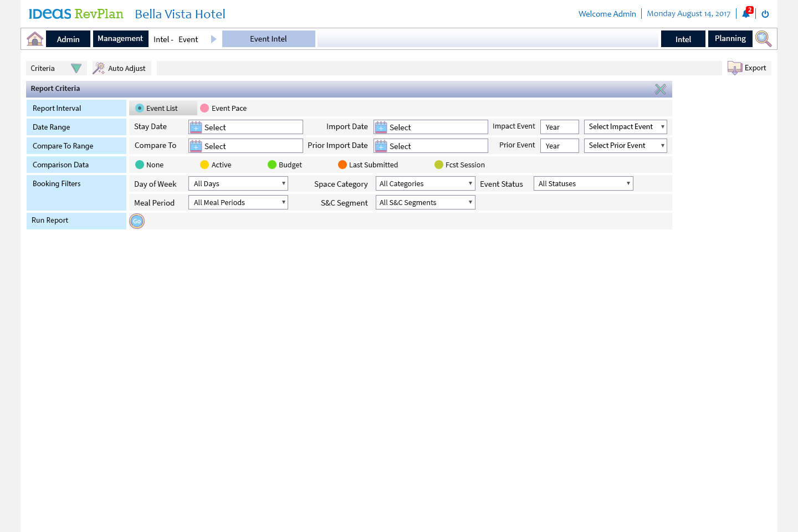Open the Event Status dropdown
Image resolution: width=798 pixels, height=532 pixels.
583,184
